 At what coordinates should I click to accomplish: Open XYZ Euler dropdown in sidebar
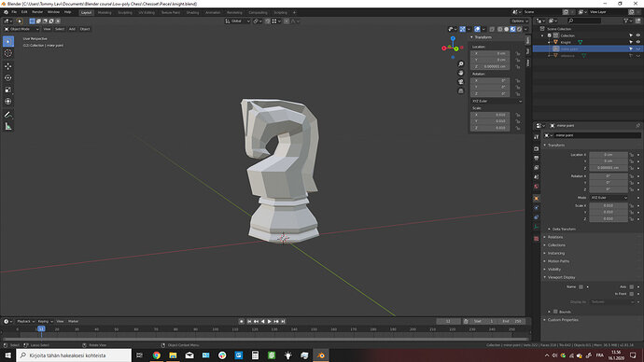coord(497,101)
